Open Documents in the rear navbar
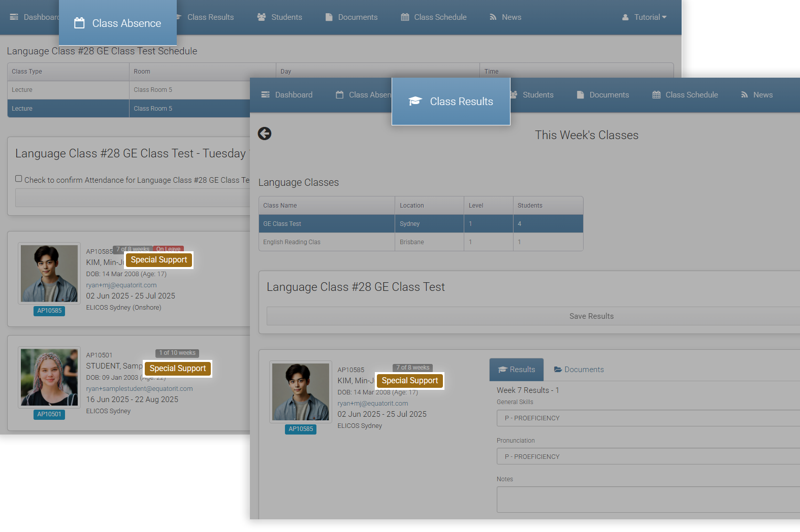The height and width of the screenshot is (532, 800). tap(351, 17)
